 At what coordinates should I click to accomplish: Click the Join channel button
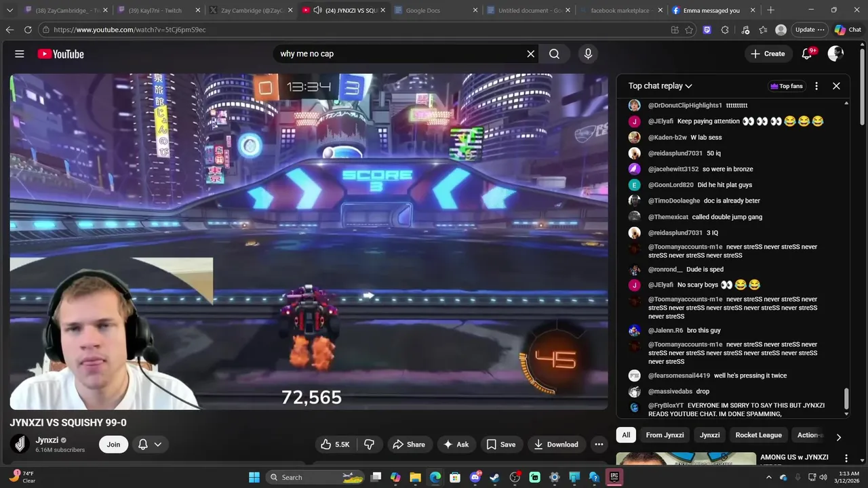(113, 445)
